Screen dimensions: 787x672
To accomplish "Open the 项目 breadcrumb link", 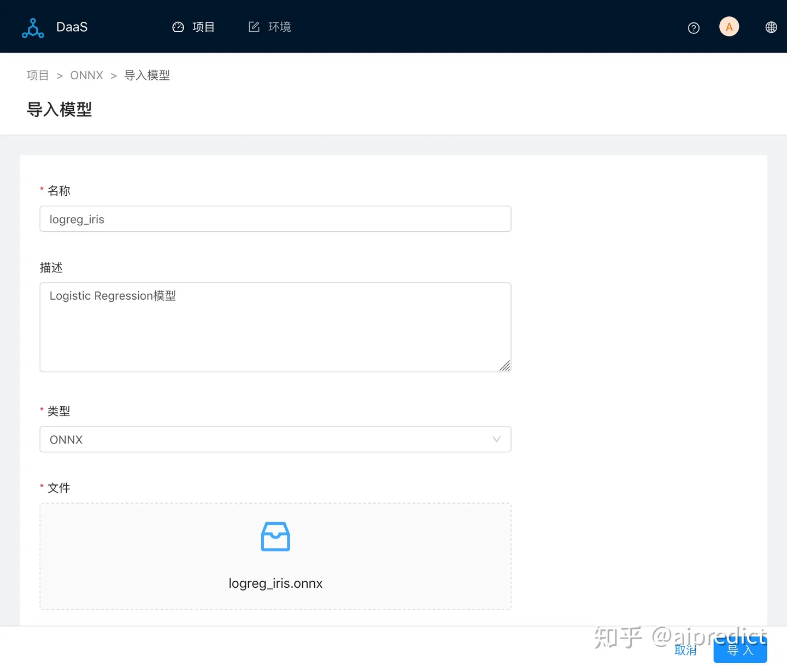I will (37, 75).
